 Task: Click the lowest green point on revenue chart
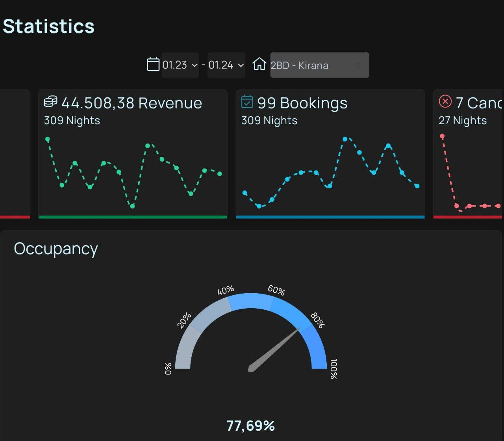click(132, 206)
